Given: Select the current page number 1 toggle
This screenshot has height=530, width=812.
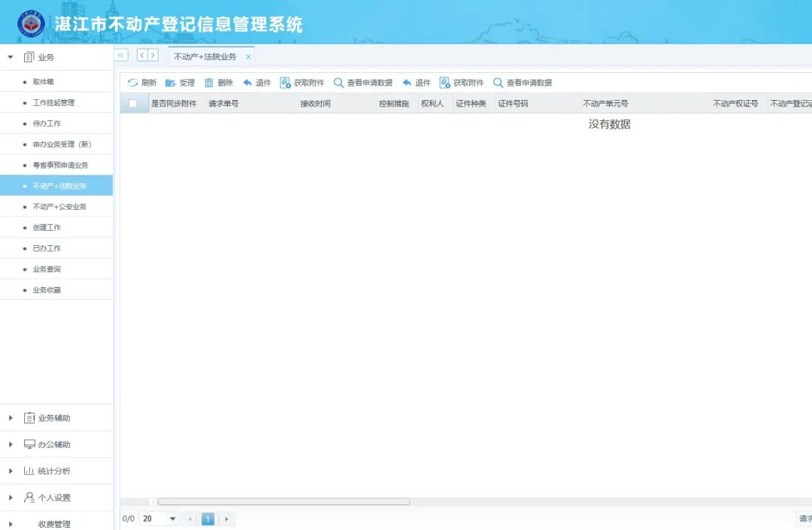Looking at the screenshot, I should [x=208, y=519].
